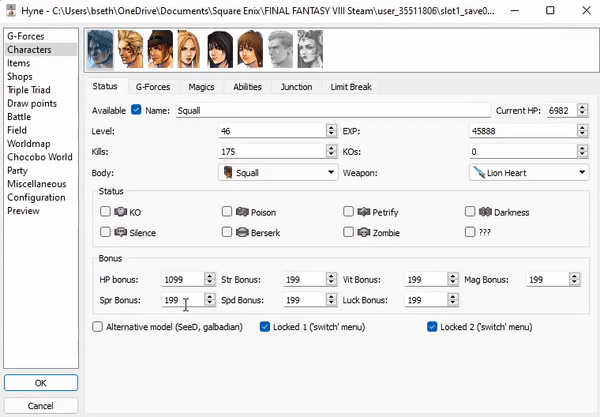Screen dimensions: 600x417
Task: Toggle the Available checkbox
Action: click(136, 110)
